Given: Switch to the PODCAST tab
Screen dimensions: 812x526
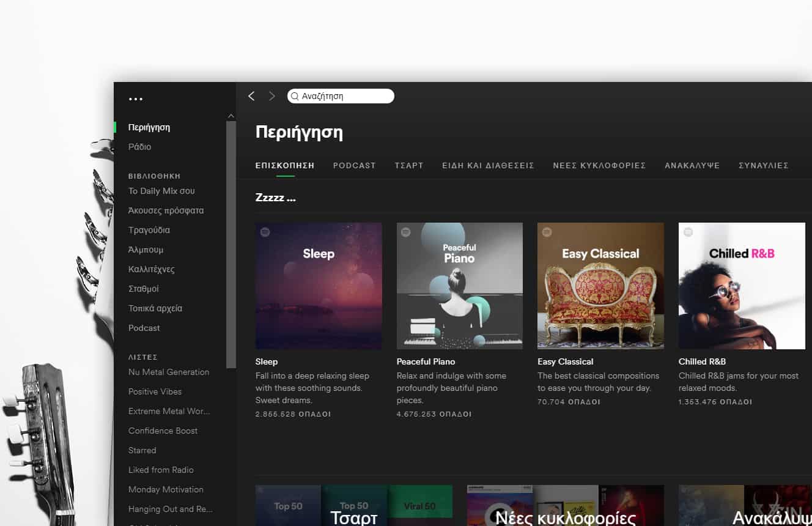Looking at the screenshot, I should pos(355,165).
